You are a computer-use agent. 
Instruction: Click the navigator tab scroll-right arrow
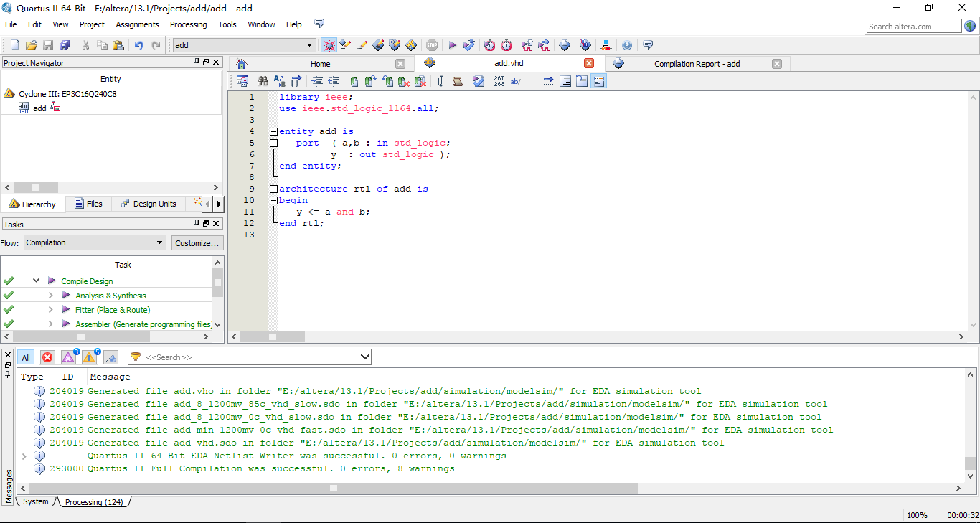point(218,204)
